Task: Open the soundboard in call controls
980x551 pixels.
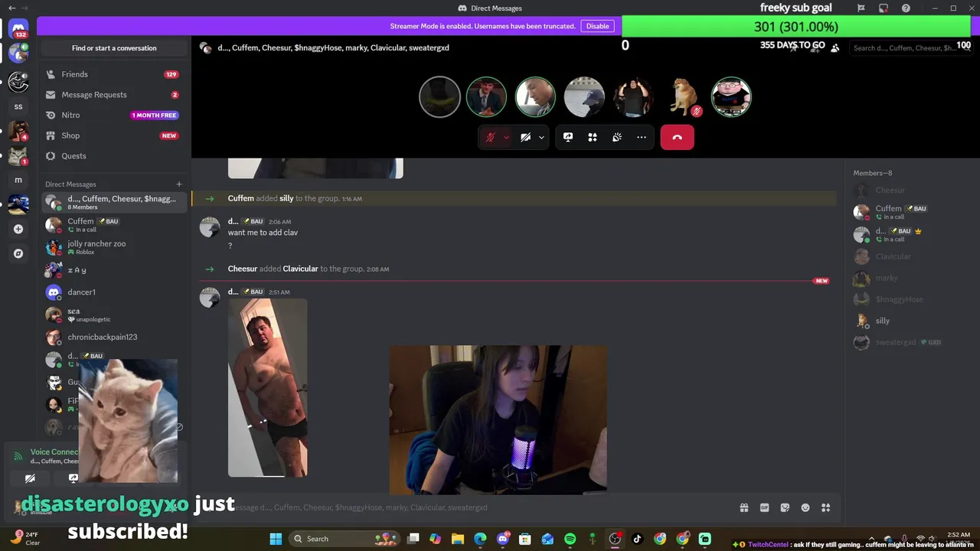Action: click(x=617, y=137)
